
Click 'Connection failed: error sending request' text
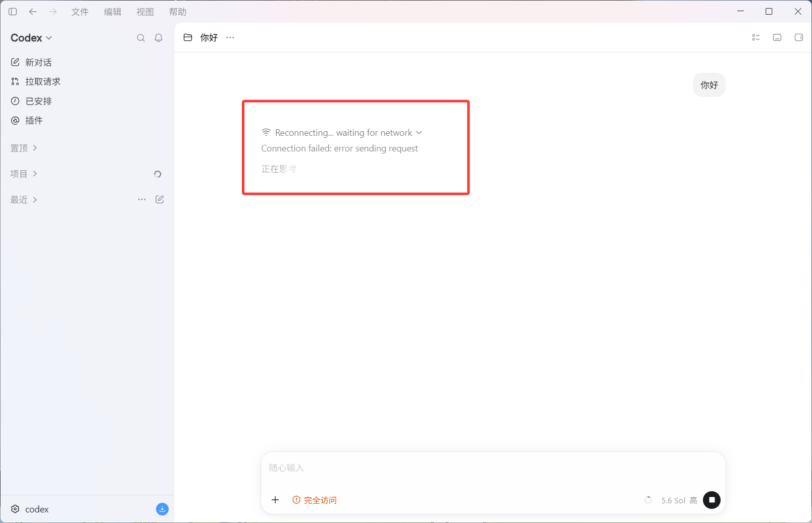coord(339,148)
